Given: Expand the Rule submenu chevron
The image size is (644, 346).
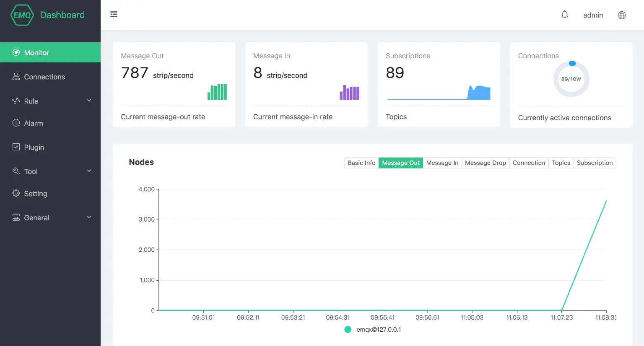Looking at the screenshot, I should point(89,101).
